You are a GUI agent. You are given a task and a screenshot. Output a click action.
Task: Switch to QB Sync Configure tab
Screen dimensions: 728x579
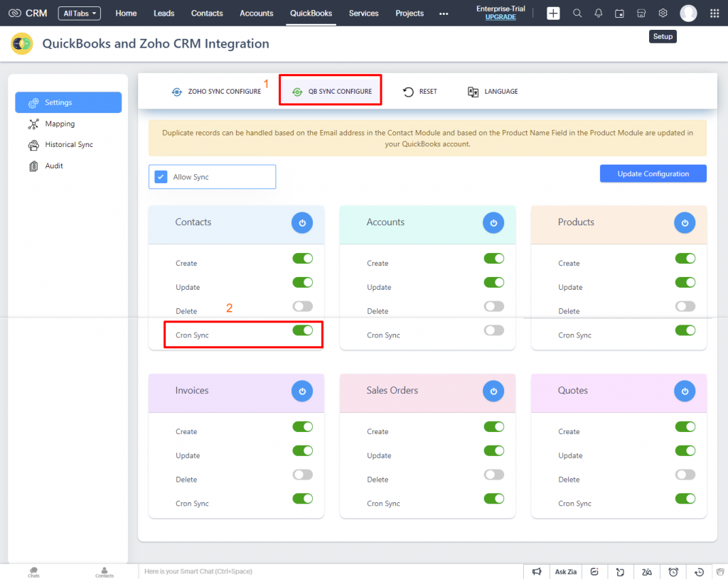click(x=331, y=92)
